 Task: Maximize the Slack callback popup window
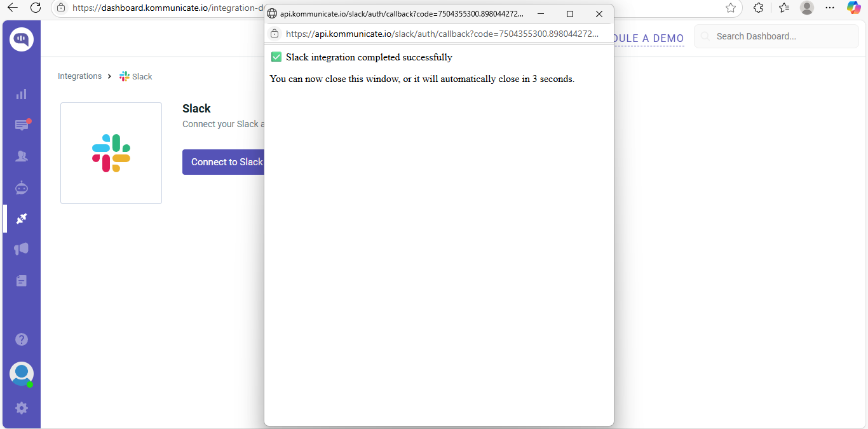click(570, 14)
